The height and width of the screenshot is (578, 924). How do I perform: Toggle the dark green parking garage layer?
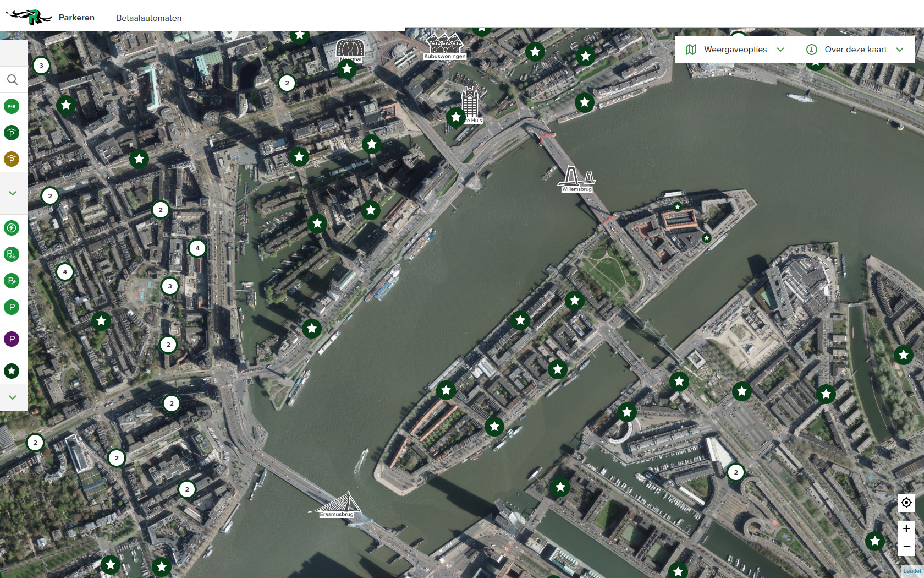pyautogui.click(x=12, y=133)
